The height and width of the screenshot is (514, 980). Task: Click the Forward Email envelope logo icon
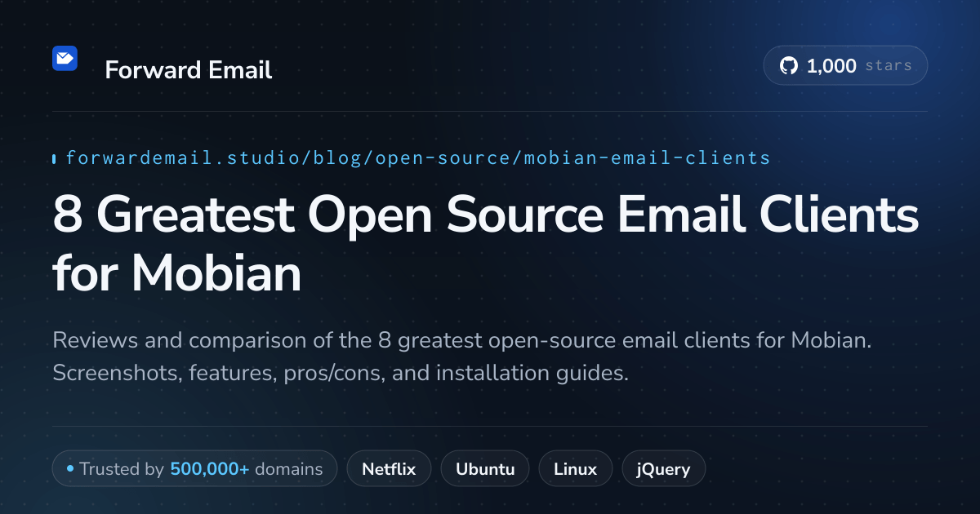coord(65,58)
